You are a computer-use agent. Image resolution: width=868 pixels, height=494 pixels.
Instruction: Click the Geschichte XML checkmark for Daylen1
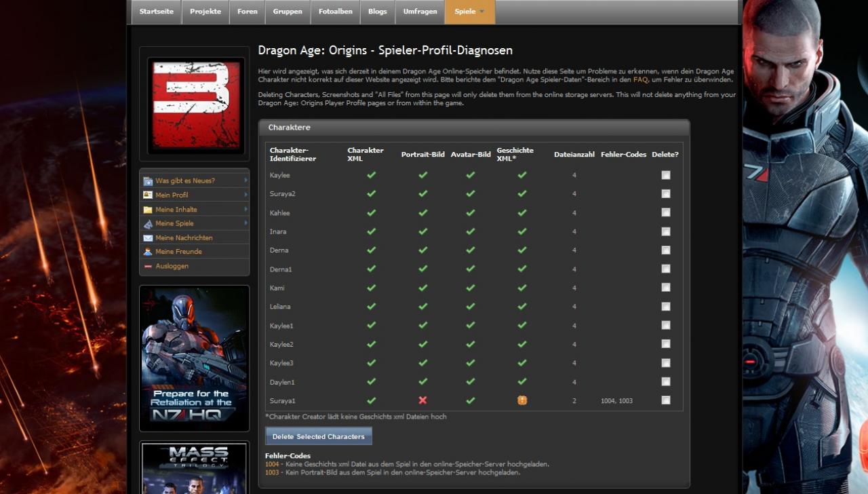pyautogui.click(x=522, y=381)
